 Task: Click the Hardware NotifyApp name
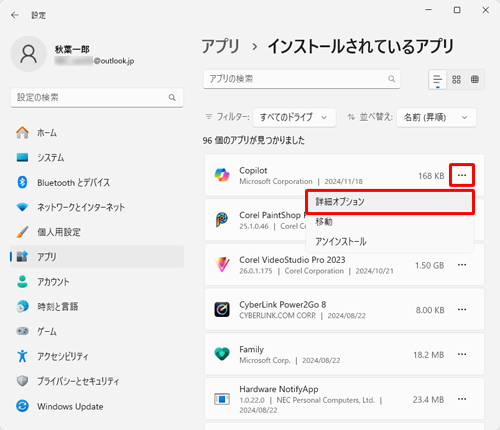279,389
